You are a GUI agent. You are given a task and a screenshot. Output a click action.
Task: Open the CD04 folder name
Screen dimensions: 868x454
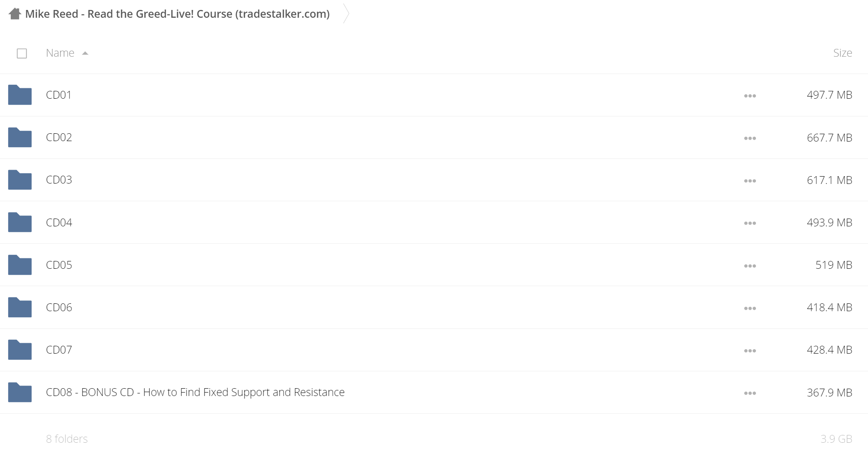59,222
